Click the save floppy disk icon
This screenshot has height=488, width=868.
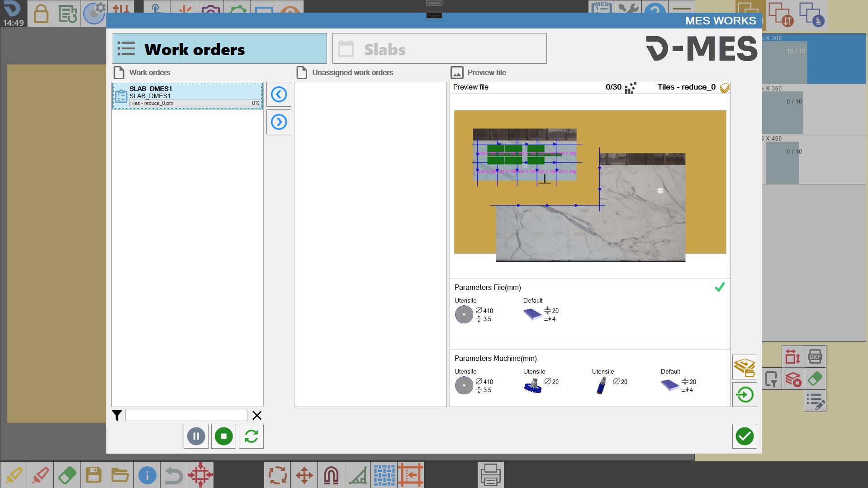pos(93,475)
